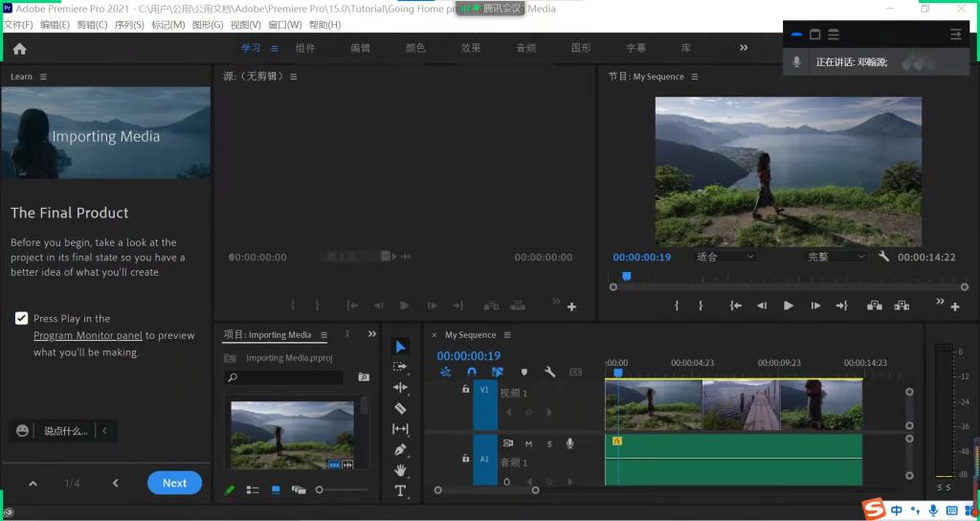This screenshot has width=980, height=521.
Task: Open the 文件(F) menu
Action: 18,25
